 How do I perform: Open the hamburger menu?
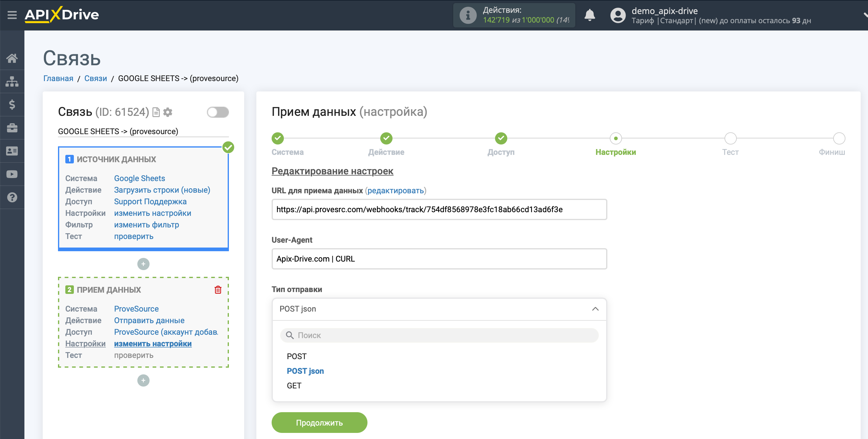coord(12,15)
